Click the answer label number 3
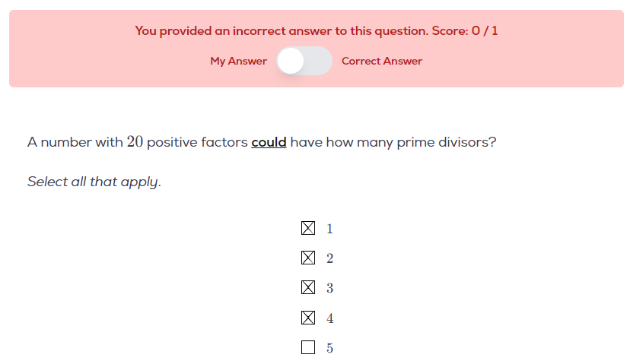The width and height of the screenshot is (630, 364). (x=329, y=288)
